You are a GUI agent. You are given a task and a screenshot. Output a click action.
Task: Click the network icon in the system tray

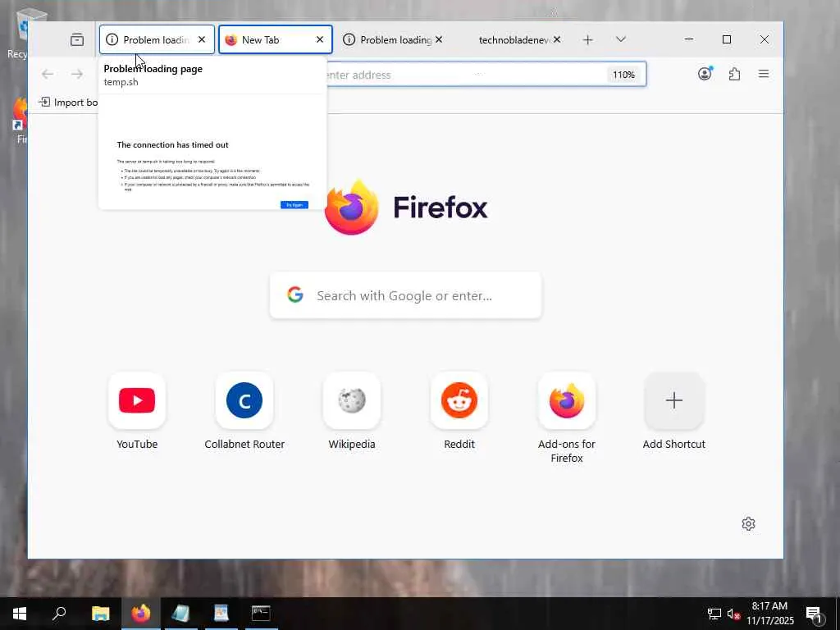(714, 614)
